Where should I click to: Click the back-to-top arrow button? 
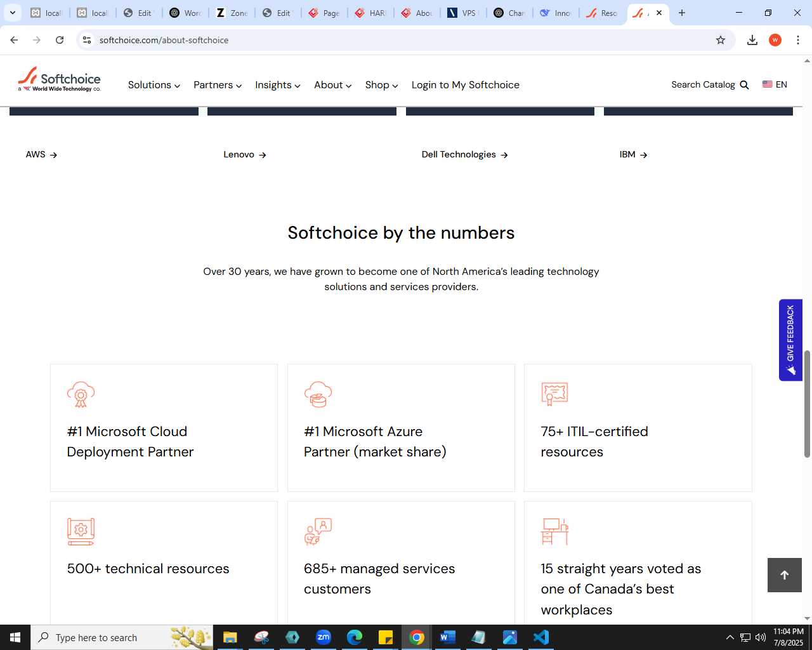pos(785,575)
